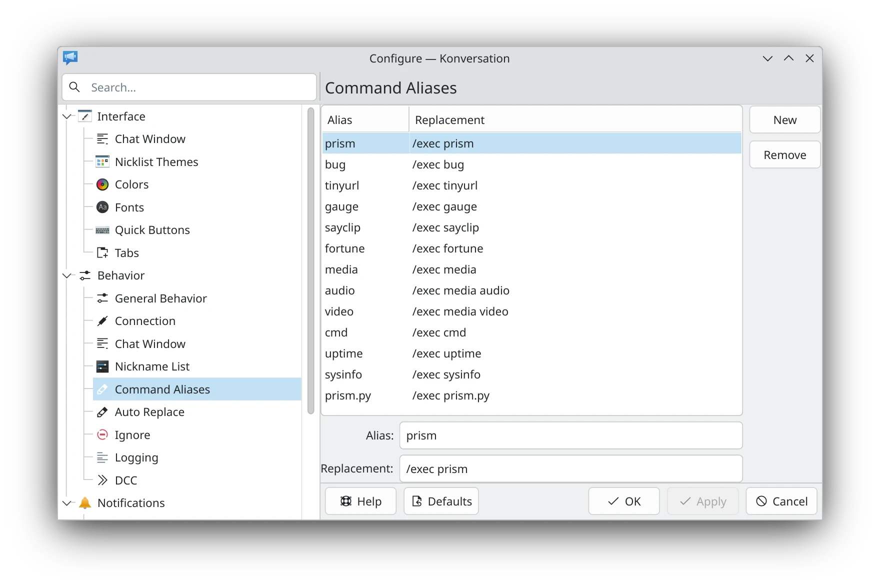Open the Logging settings page
Screen dimensions: 880x588
136,457
